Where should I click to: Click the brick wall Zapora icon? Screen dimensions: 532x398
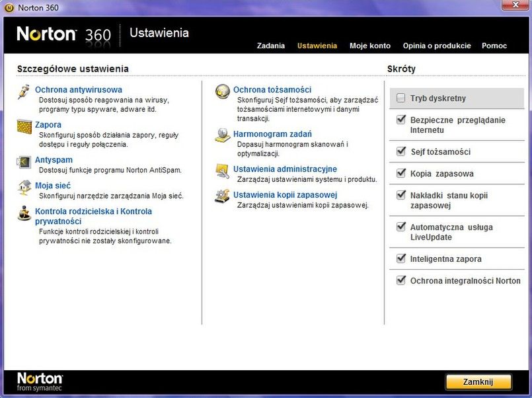[x=24, y=127]
